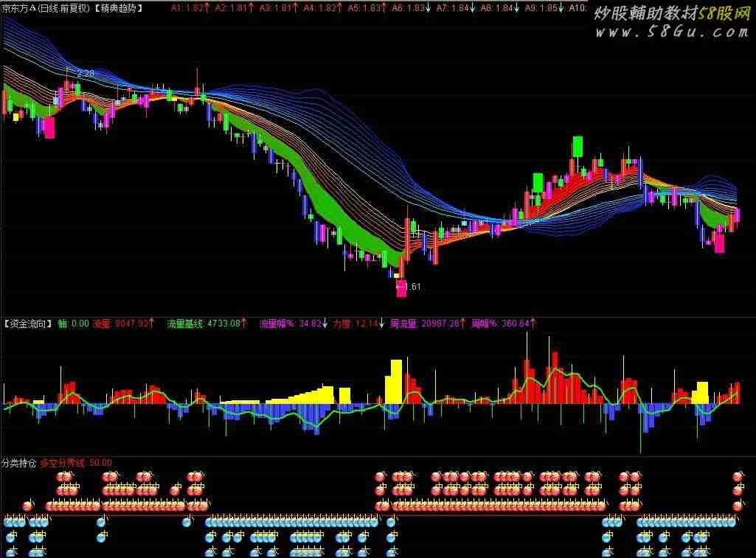Click the A5: 1.83 indicator value

[x=367, y=8]
